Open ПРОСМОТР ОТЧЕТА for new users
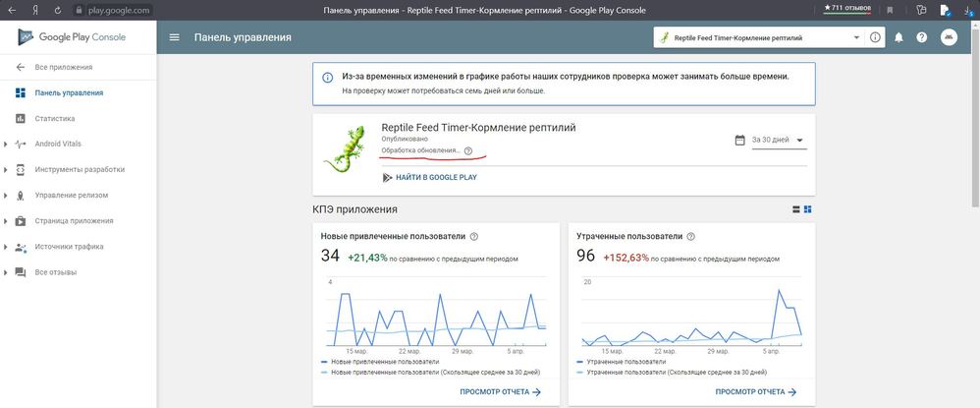Image resolution: width=980 pixels, height=408 pixels. point(500,391)
